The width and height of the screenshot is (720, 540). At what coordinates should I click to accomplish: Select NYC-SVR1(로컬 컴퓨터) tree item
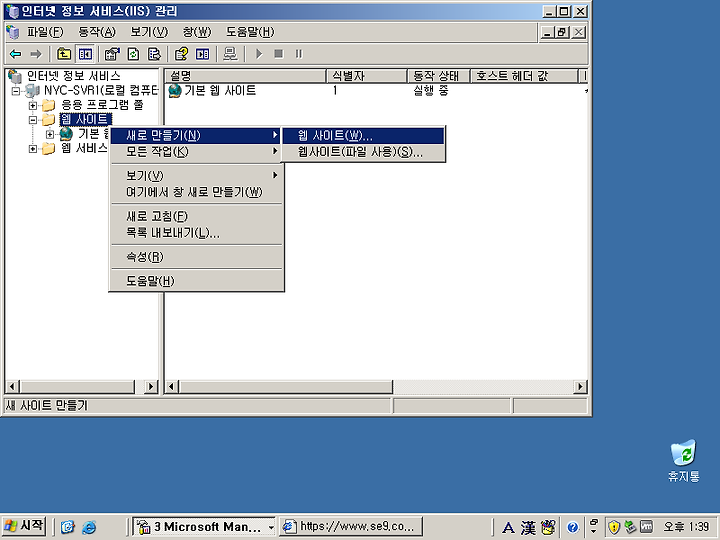click(101, 90)
